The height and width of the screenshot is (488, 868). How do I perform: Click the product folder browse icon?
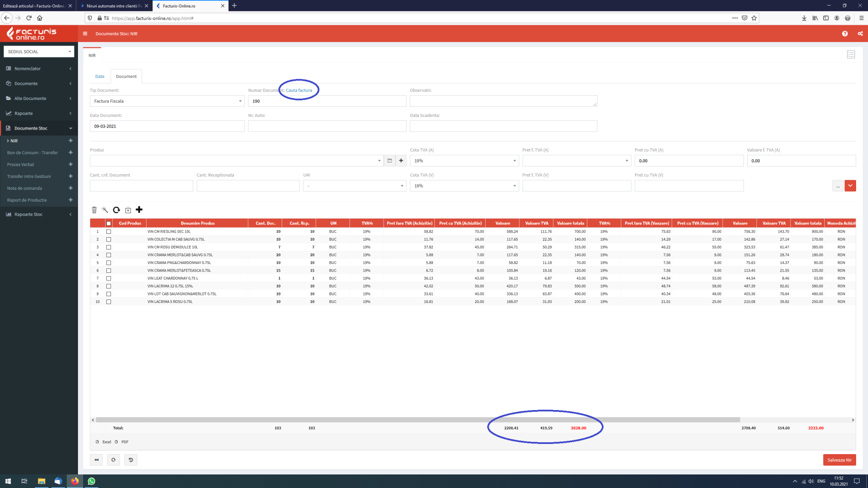pos(389,161)
